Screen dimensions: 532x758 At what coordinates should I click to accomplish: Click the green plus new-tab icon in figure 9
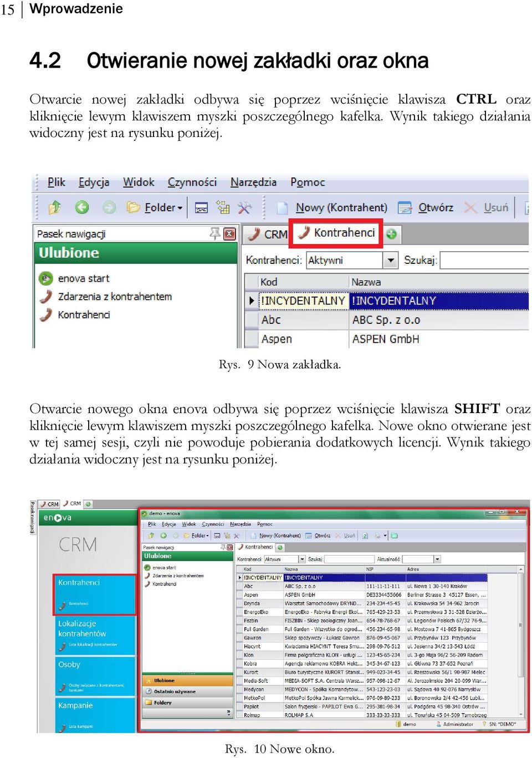(x=391, y=234)
